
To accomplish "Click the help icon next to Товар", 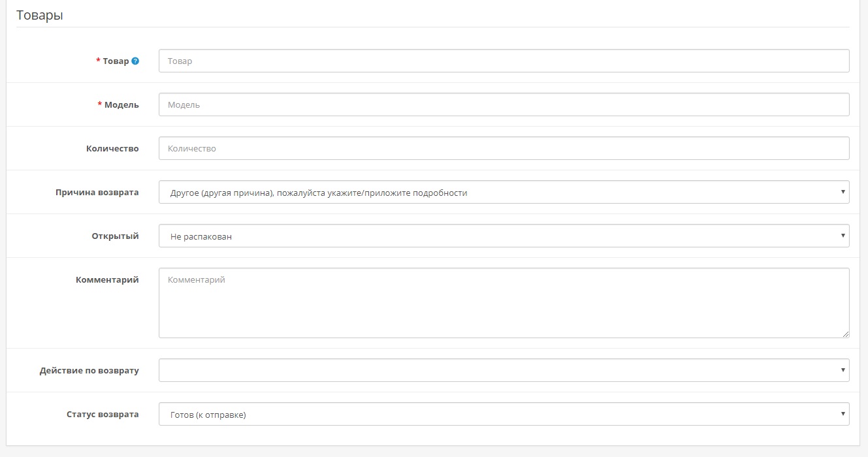I will 135,61.
